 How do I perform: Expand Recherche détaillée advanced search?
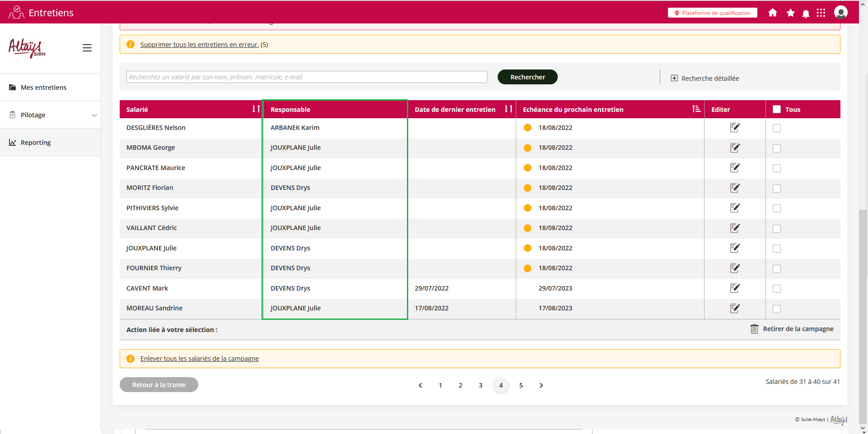pos(705,78)
